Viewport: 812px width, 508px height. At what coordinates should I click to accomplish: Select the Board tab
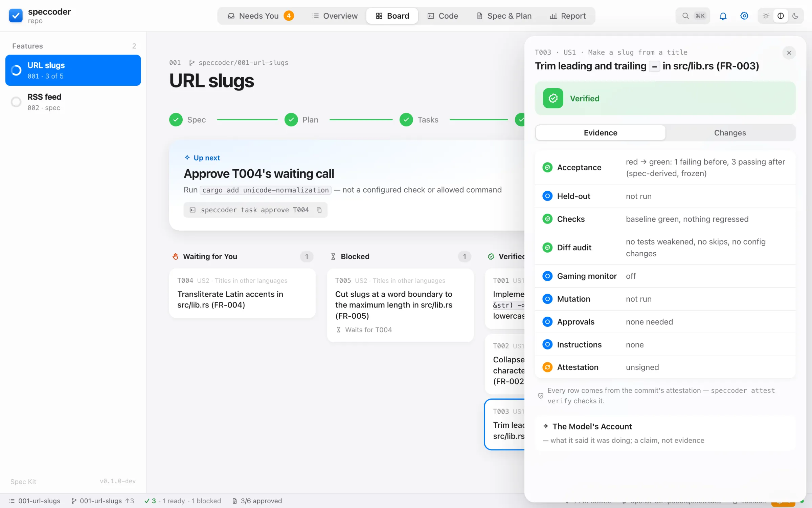click(392, 16)
